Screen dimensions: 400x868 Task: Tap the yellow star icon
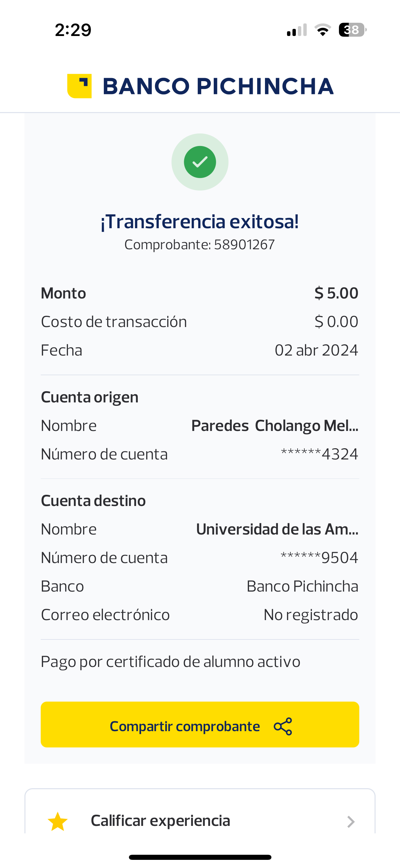tap(58, 821)
